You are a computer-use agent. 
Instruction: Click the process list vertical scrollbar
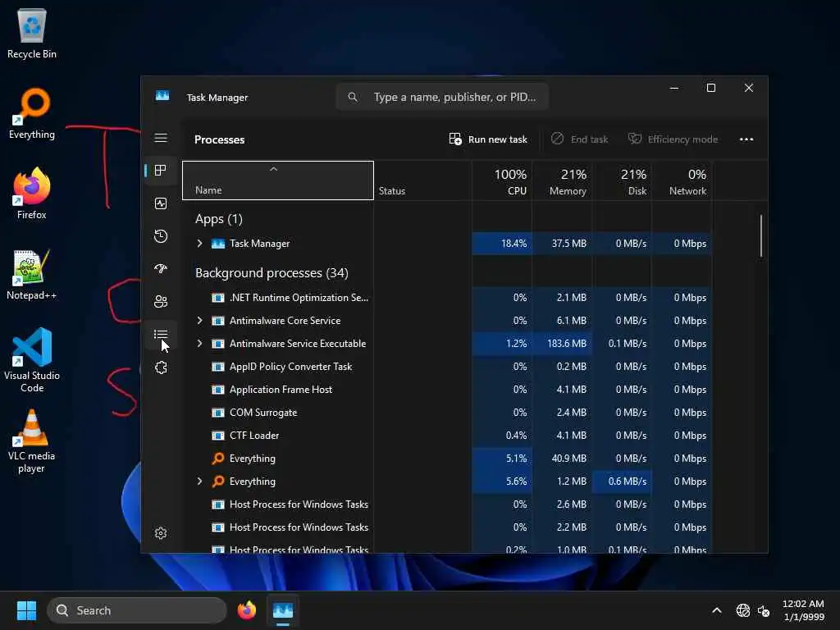760,235
